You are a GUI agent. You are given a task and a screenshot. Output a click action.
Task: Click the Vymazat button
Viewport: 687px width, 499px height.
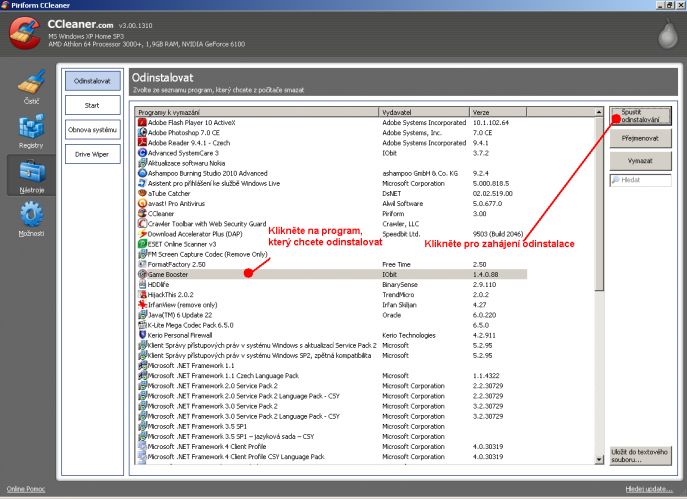[x=640, y=161]
